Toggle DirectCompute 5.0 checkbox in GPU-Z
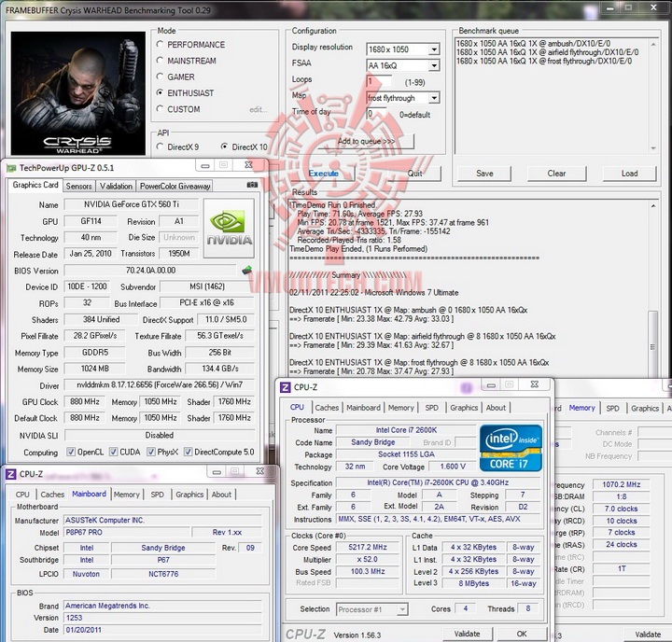 coord(188,452)
